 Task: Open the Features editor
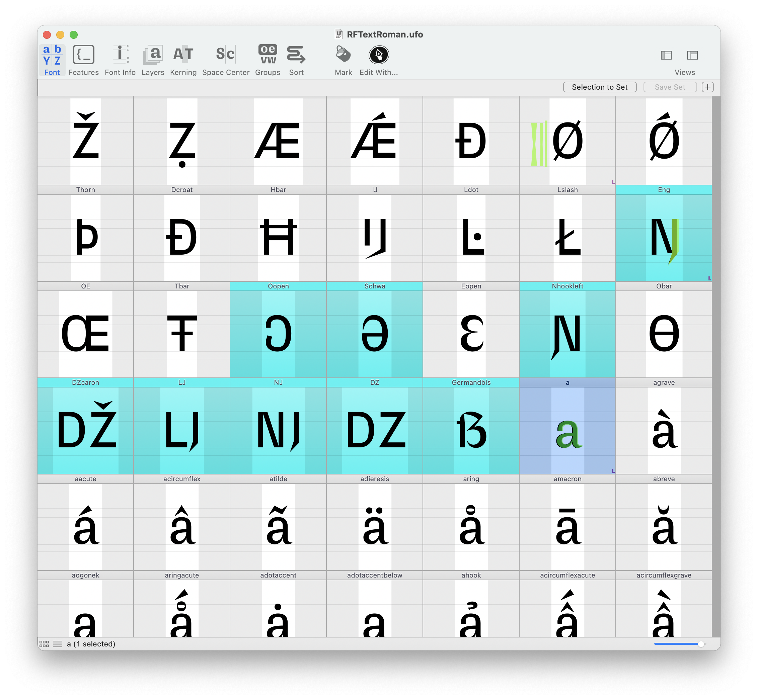[83, 55]
